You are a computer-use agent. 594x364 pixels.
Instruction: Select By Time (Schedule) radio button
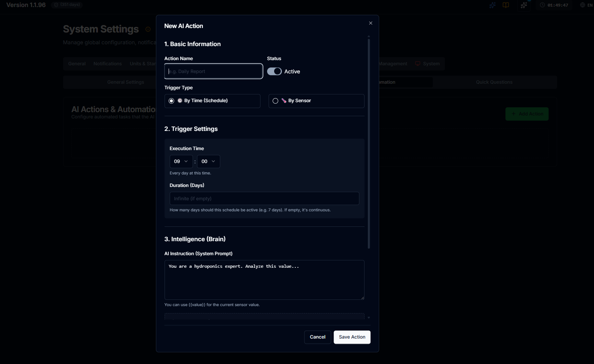[x=171, y=101]
